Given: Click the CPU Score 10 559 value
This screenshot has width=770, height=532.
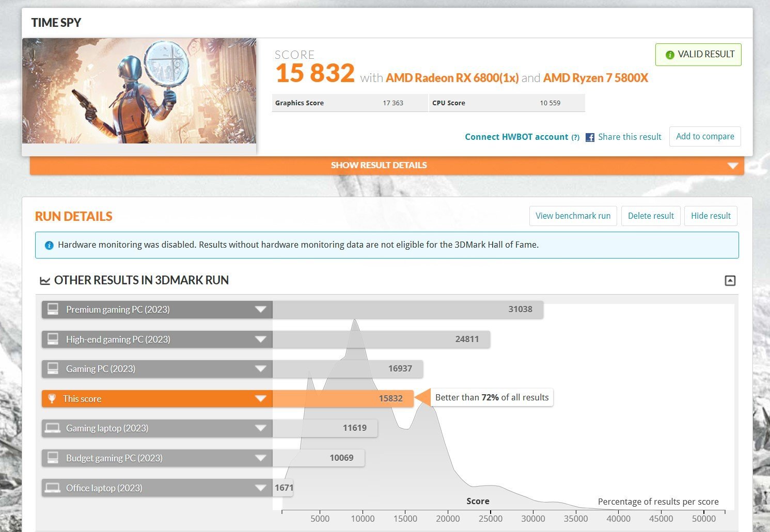Looking at the screenshot, I should [x=550, y=103].
